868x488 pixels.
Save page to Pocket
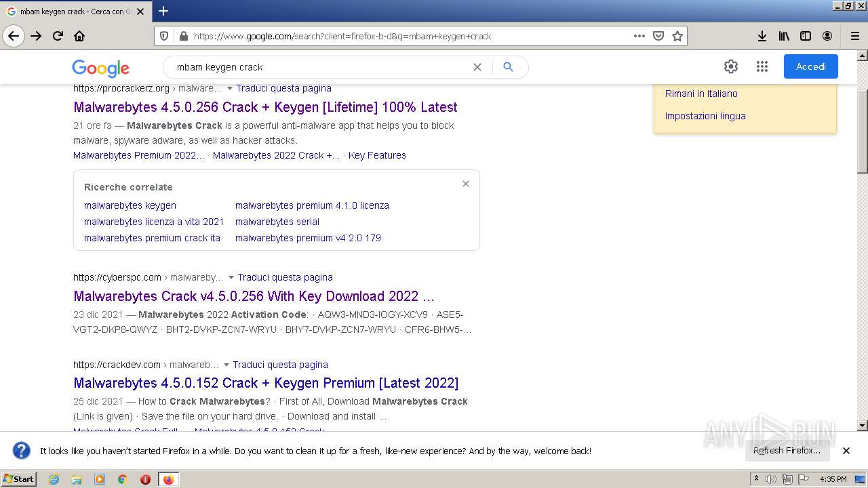click(x=658, y=36)
